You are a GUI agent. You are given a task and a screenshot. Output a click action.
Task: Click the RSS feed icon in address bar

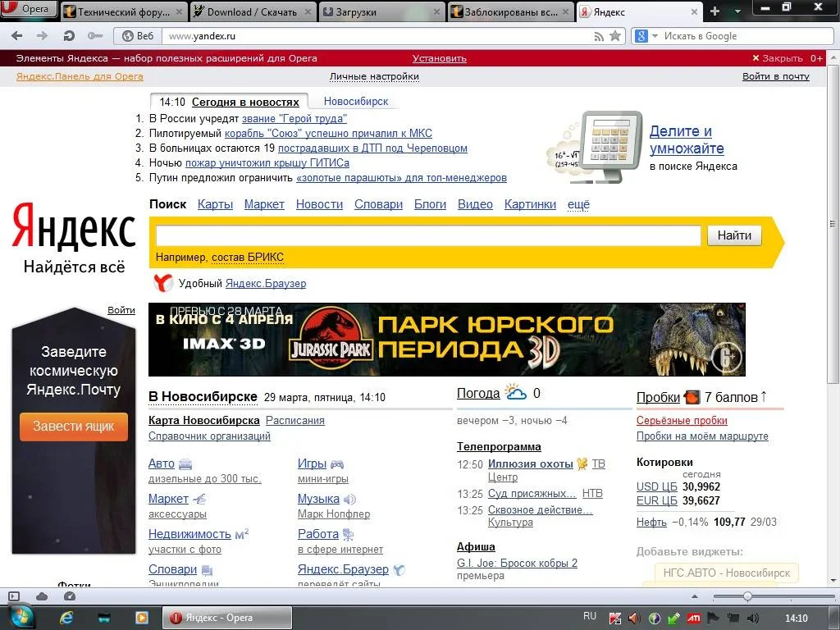click(599, 36)
